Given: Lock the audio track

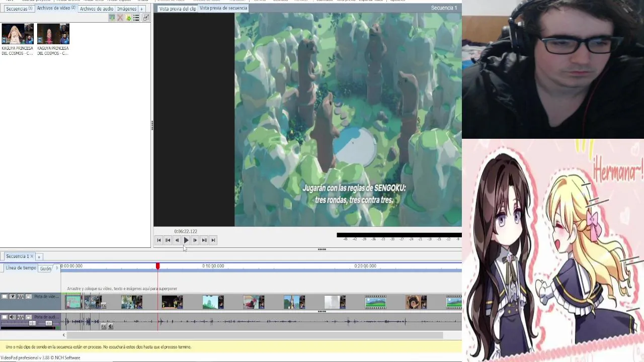Looking at the screenshot, I should [29, 317].
